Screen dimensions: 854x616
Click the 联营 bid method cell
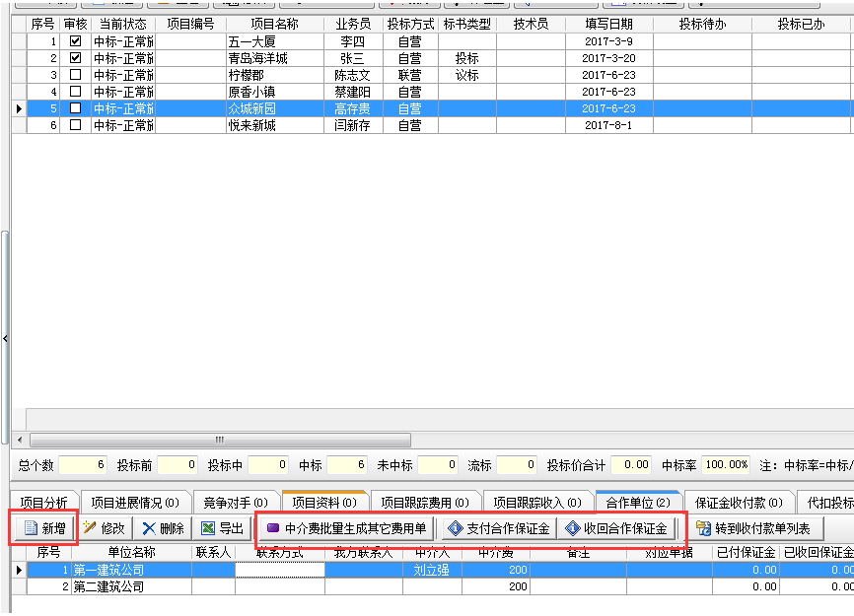tap(410, 75)
